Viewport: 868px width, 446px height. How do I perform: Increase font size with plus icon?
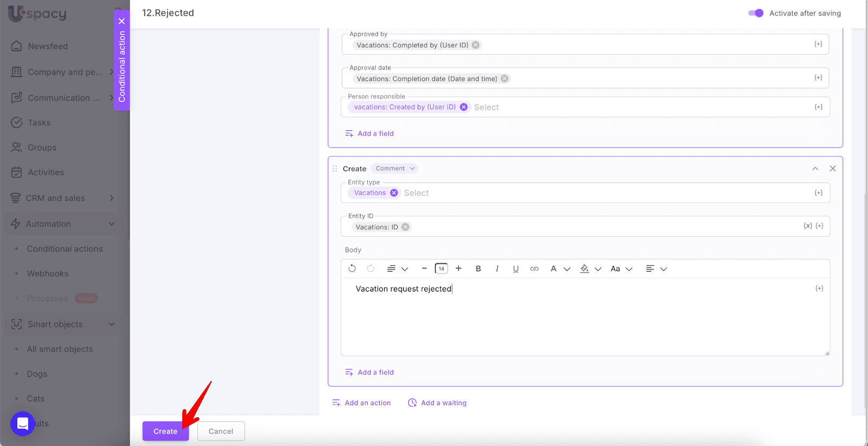coord(458,269)
